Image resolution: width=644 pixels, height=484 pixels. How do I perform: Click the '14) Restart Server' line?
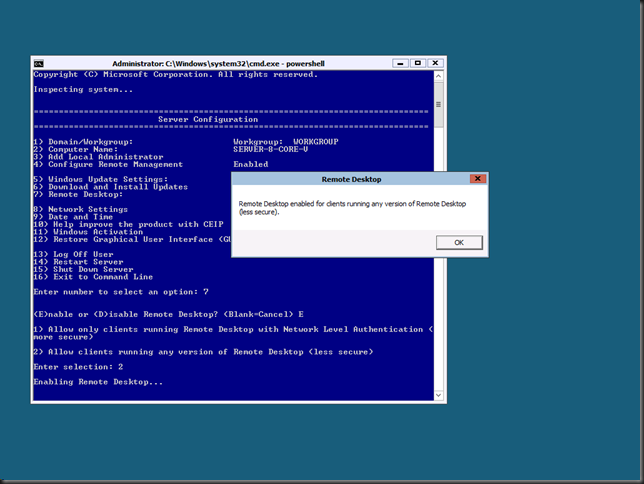coord(78,262)
